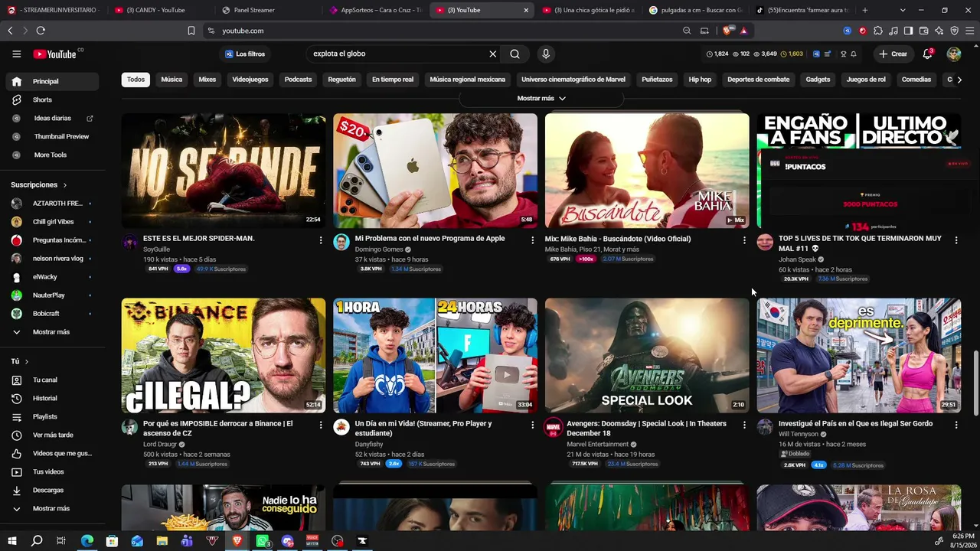Open the YouTube guide hamburger menu

coord(16,54)
